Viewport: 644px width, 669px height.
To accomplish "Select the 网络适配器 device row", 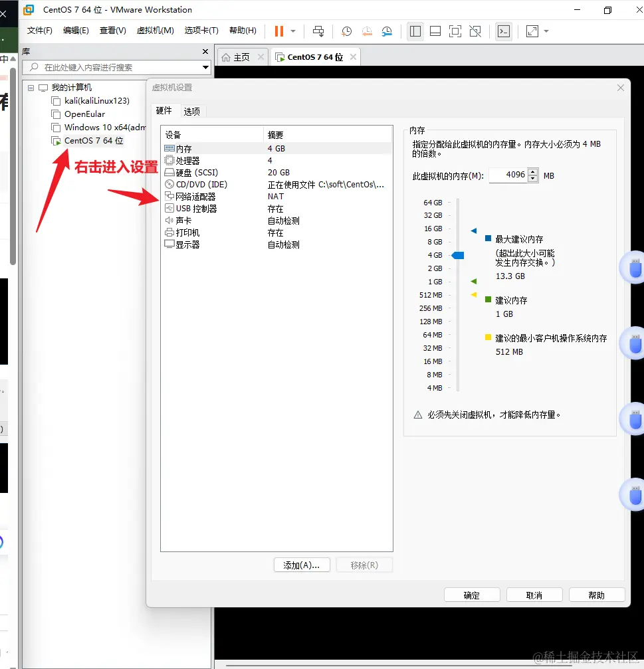I will pos(276,196).
